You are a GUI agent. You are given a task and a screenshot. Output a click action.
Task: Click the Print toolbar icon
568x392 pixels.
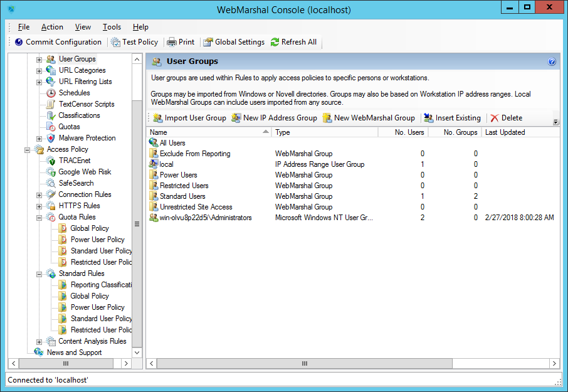pyautogui.click(x=171, y=42)
